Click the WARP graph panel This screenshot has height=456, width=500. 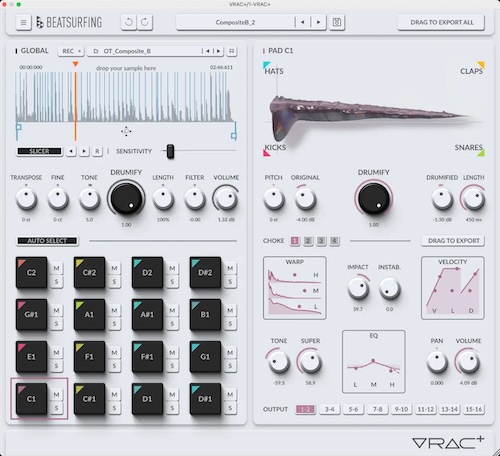point(295,288)
